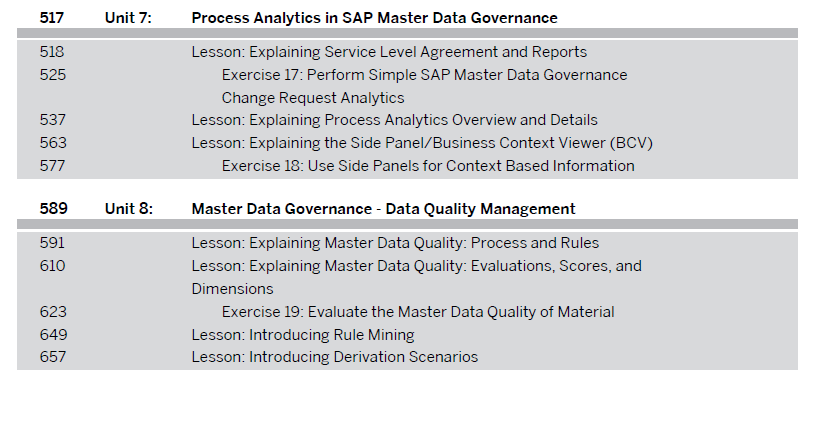Open Lesson on Side Panel/Business Context Viewer
This screenshot has width=819, height=428.
coord(422,143)
